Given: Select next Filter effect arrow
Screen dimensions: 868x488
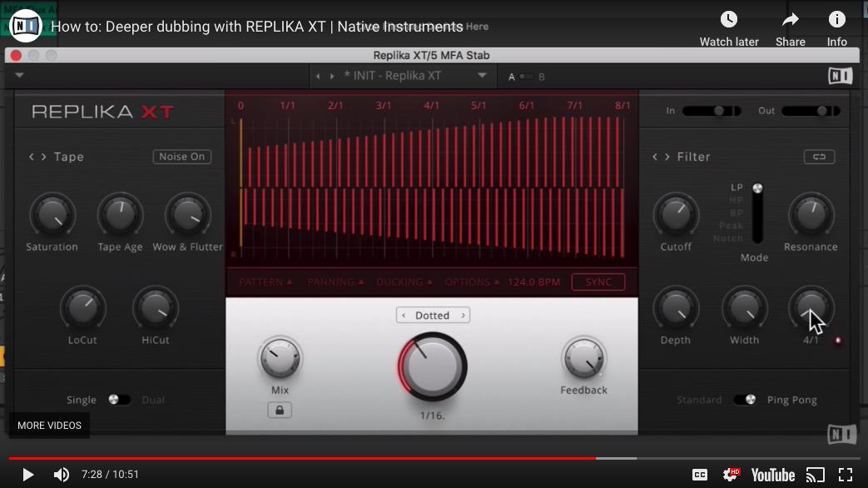Looking at the screenshot, I should (667, 157).
